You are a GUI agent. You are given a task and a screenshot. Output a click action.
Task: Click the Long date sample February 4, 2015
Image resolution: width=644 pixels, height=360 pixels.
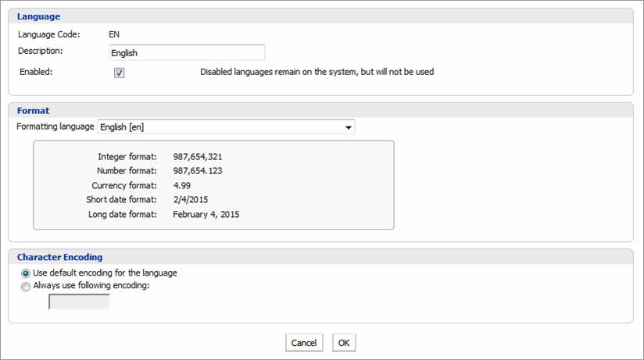point(206,214)
